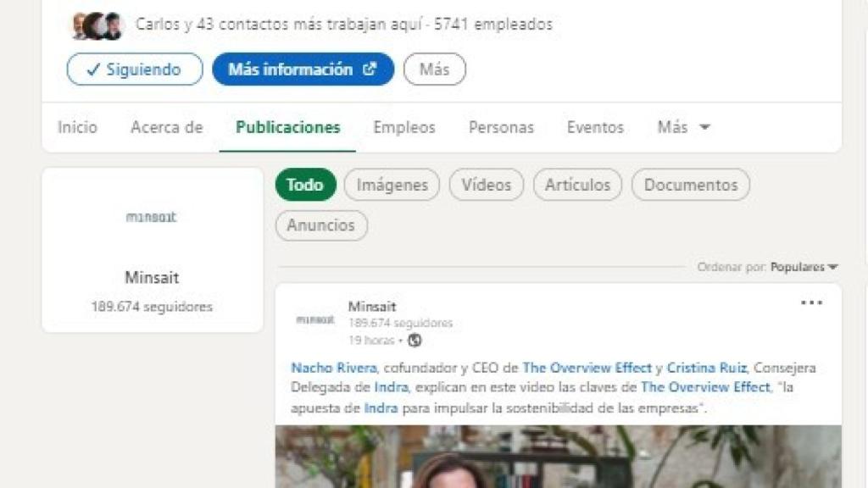This screenshot has width=868, height=488.
Task: Select the Documentos content filter
Action: pos(690,184)
